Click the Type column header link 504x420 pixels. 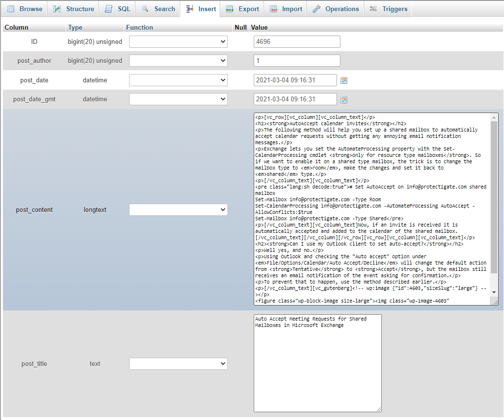(75, 28)
